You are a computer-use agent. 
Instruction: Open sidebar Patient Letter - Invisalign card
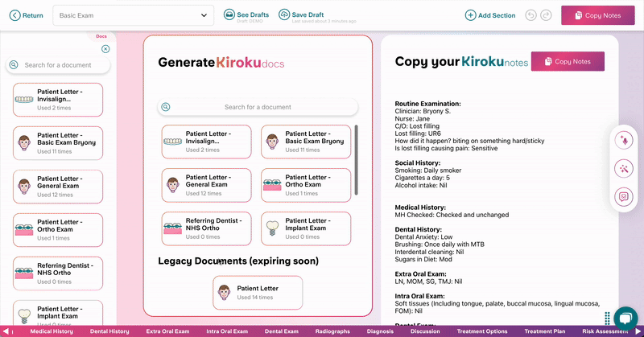click(x=58, y=100)
